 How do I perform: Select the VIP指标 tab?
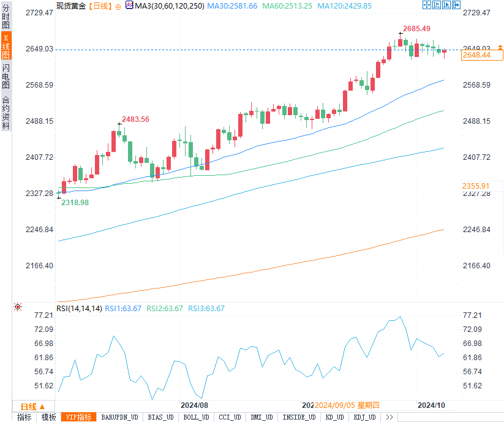(78, 417)
